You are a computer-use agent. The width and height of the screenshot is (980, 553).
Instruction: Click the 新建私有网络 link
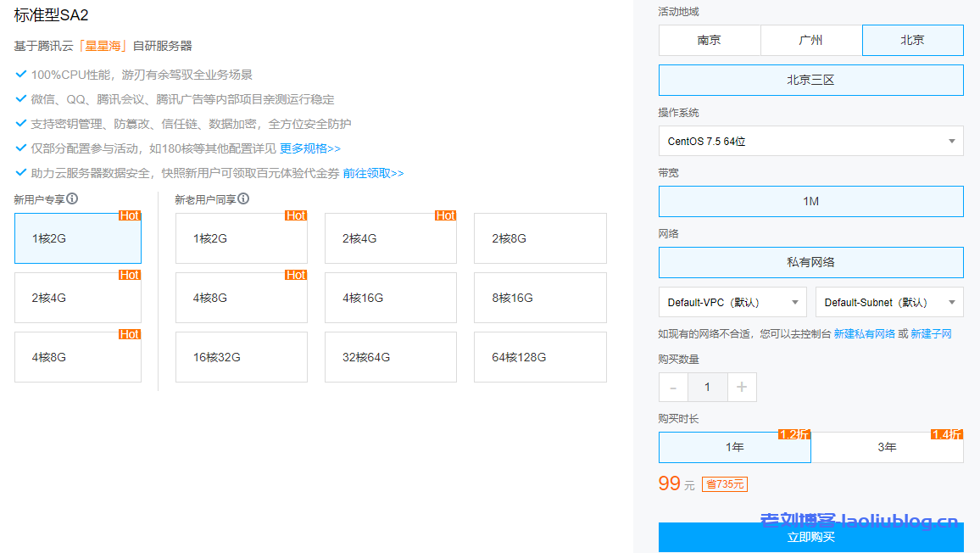[x=865, y=334]
